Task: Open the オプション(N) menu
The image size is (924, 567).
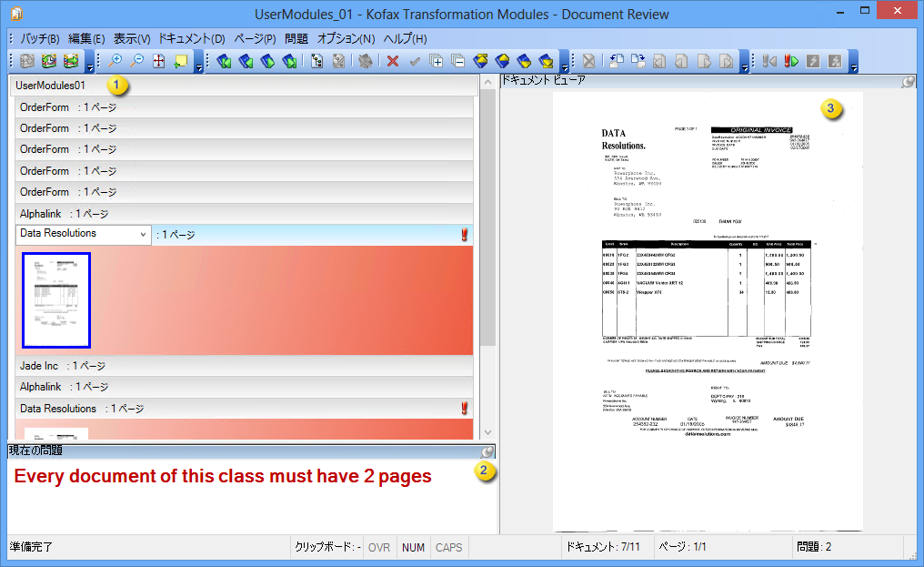Action: tap(346, 38)
